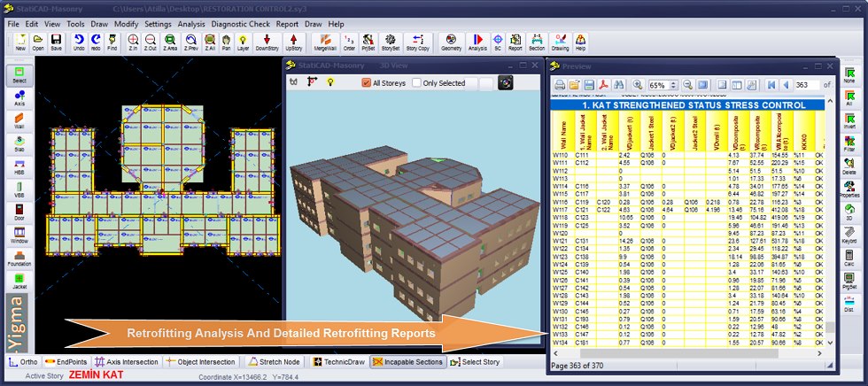
Task: Run Analysis from the main toolbar
Action: coord(477,42)
